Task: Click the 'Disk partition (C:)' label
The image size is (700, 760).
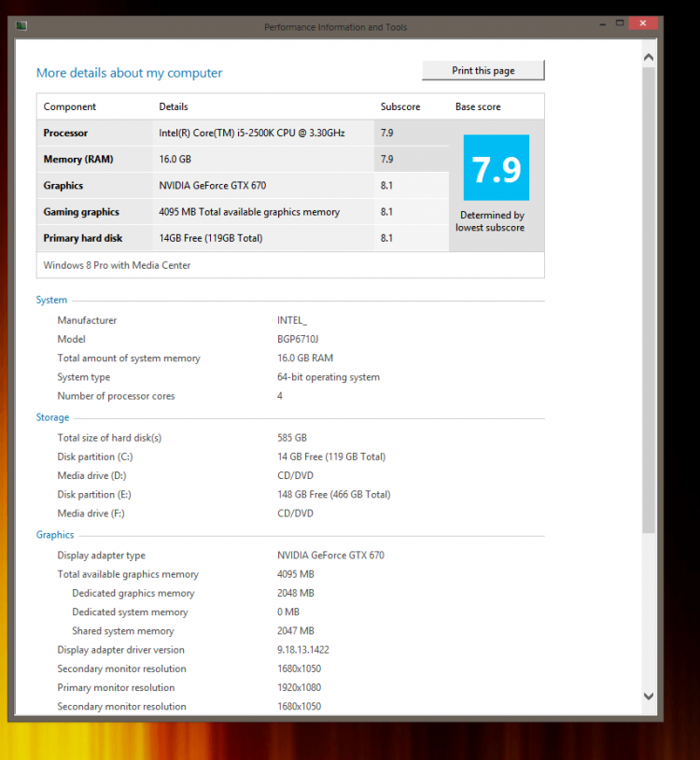Action: click(x=95, y=457)
